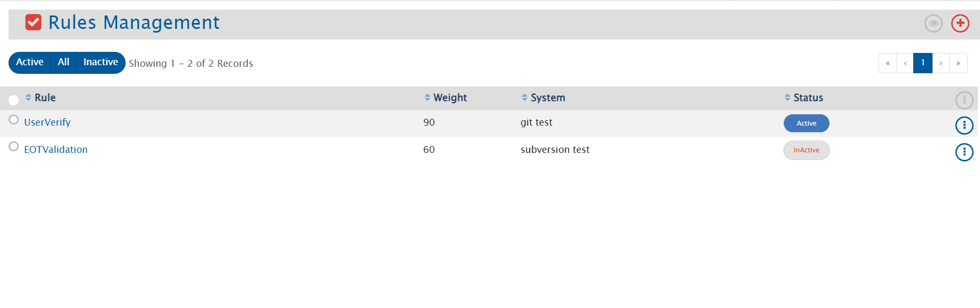Open the three-dot menu for EOTValidation row
980x308 pixels.
(964, 152)
